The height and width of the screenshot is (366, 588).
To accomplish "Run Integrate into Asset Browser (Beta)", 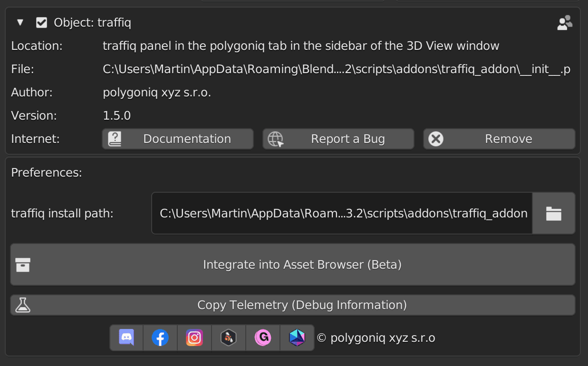I will click(293, 264).
